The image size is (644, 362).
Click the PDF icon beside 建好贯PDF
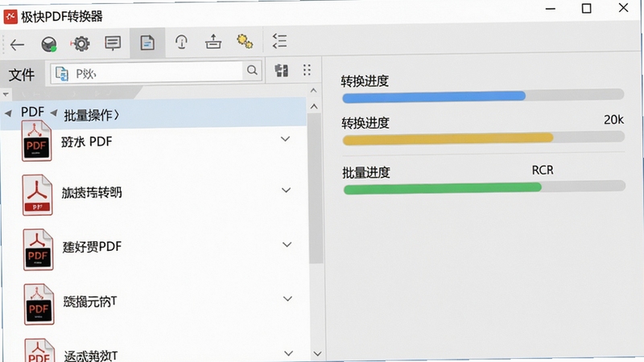point(38,249)
